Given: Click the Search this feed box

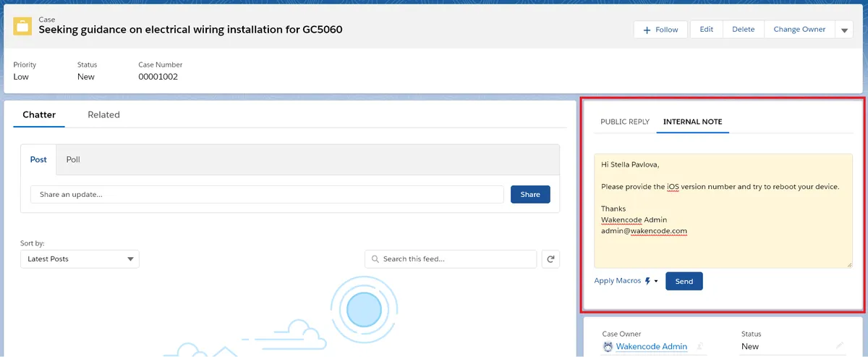Looking at the screenshot, I should tap(451, 259).
